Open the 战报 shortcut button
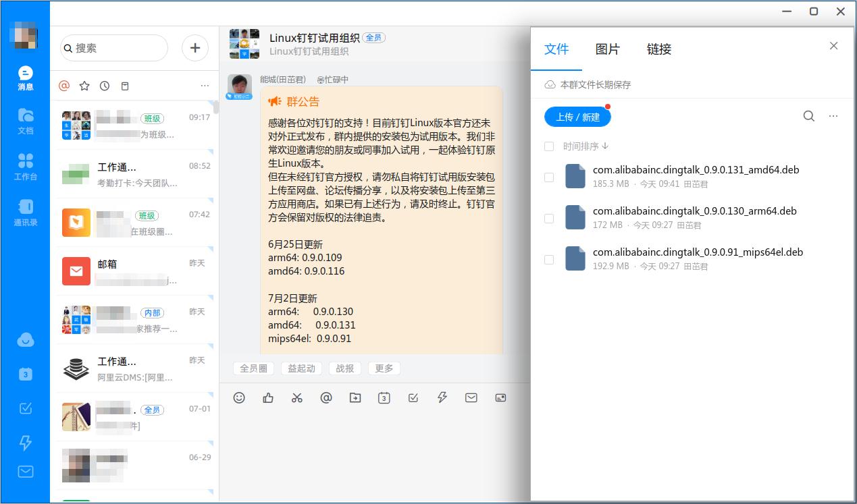This screenshot has height=504, width=857. pyautogui.click(x=345, y=368)
